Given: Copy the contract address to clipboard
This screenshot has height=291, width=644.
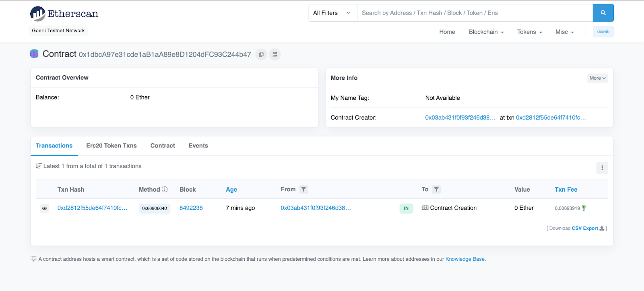Looking at the screenshot, I should click(x=261, y=54).
